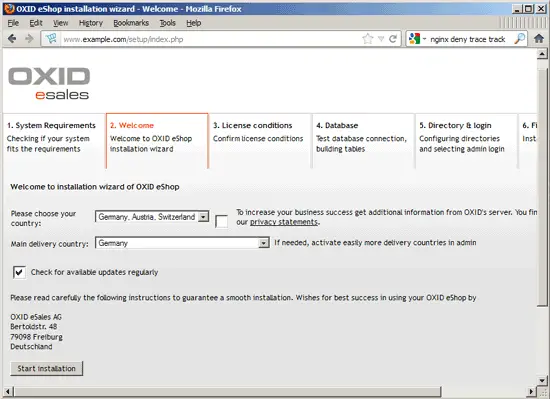Select the 3. License conditions step tab

260,141
